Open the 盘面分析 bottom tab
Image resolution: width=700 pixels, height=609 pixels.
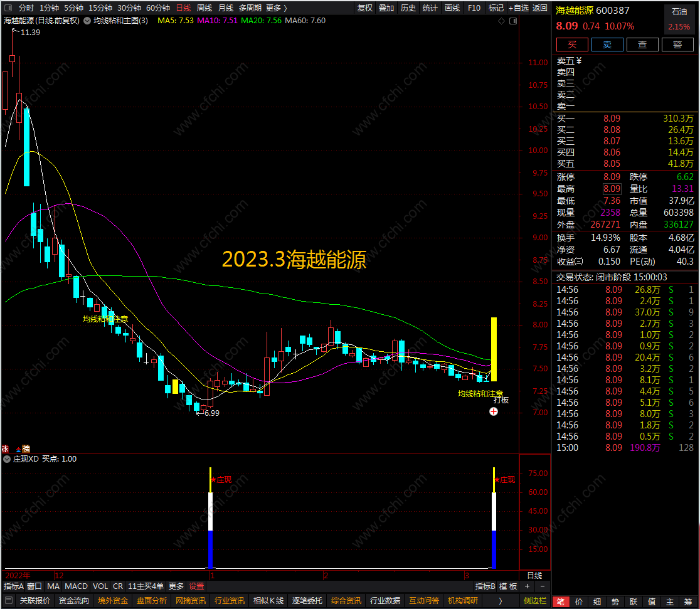[152, 600]
